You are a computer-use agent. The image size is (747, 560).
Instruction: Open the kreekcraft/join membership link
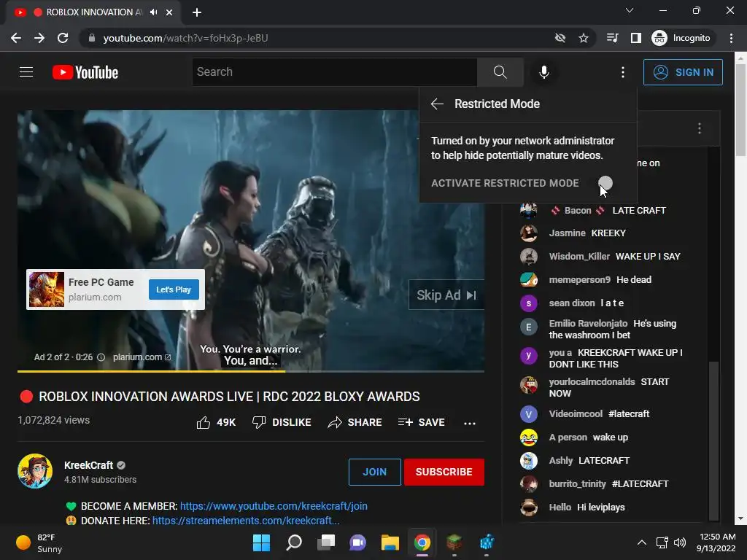click(274, 506)
